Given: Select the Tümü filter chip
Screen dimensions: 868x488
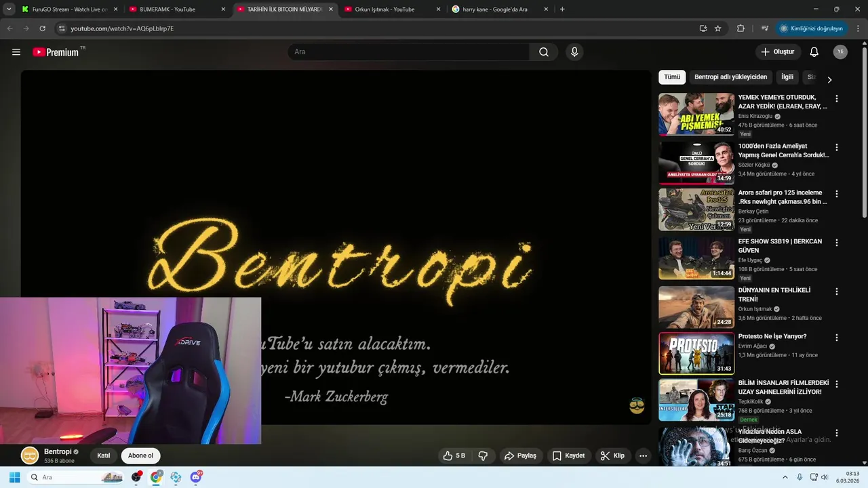Looking at the screenshot, I should [x=672, y=77].
